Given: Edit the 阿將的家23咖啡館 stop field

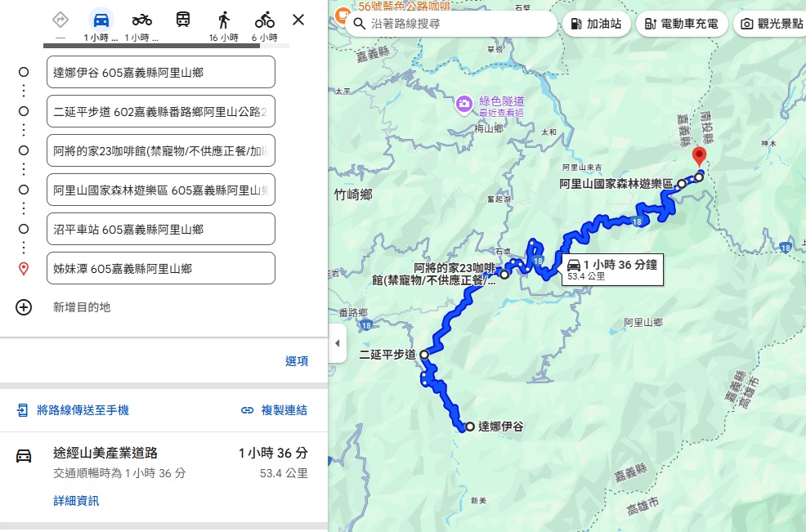Looking at the screenshot, I should pyautogui.click(x=161, y=150).
